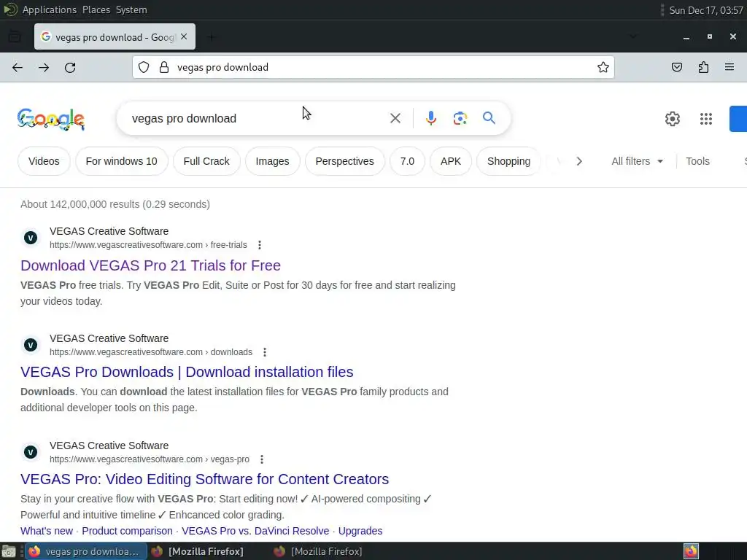Open Download VEGAS Pro 21 Trials link
This screenshot has width=747, height=560.
pos(150,265)
